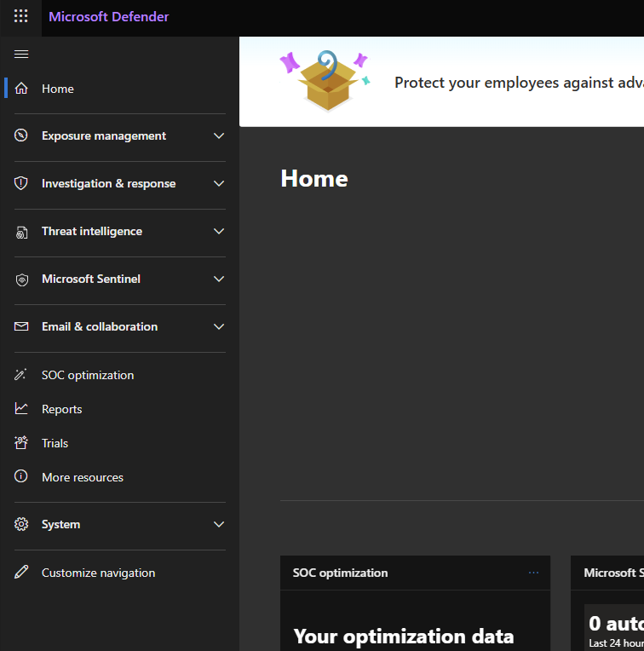Viewport: 644px width, 651px height.
Task: Click the Email & collaboration envelope icon
Action: pyautogui.click(x=21, y=326)
